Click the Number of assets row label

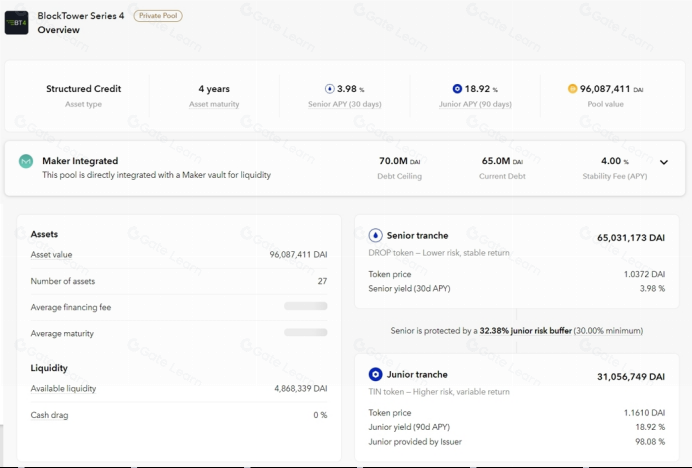tap(63, 281)
